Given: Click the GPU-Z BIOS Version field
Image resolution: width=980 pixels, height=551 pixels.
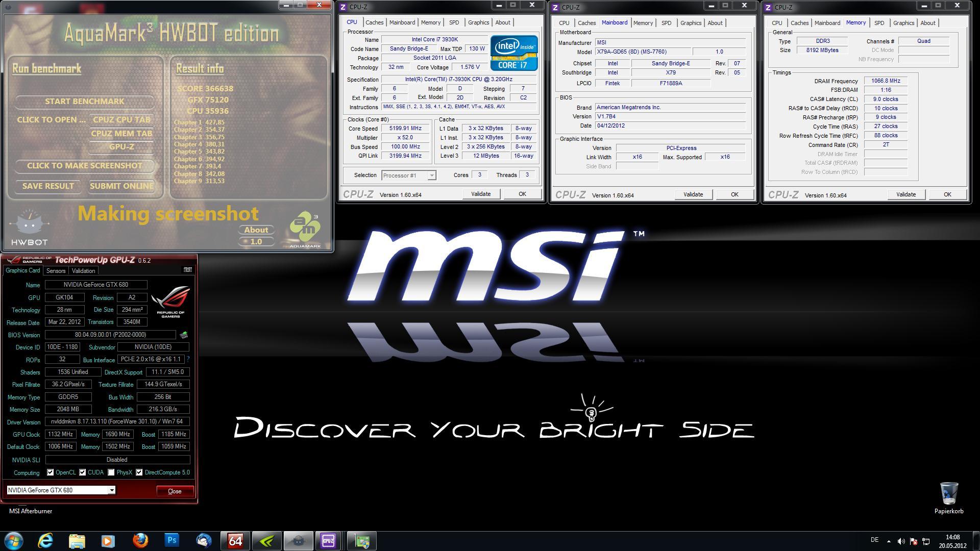Looking at the screenshot, I should [x=110, y=335].
